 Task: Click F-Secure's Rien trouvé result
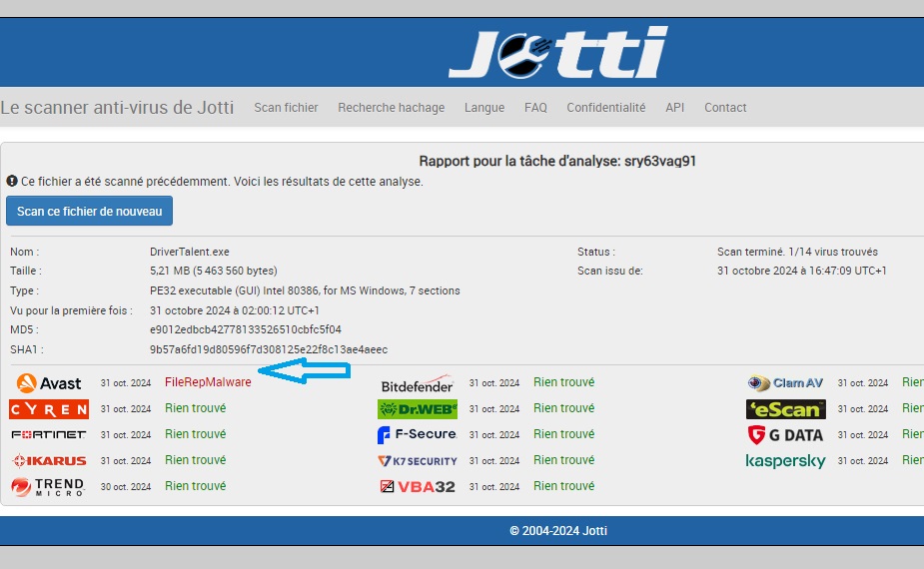click(x=564, y=434)
